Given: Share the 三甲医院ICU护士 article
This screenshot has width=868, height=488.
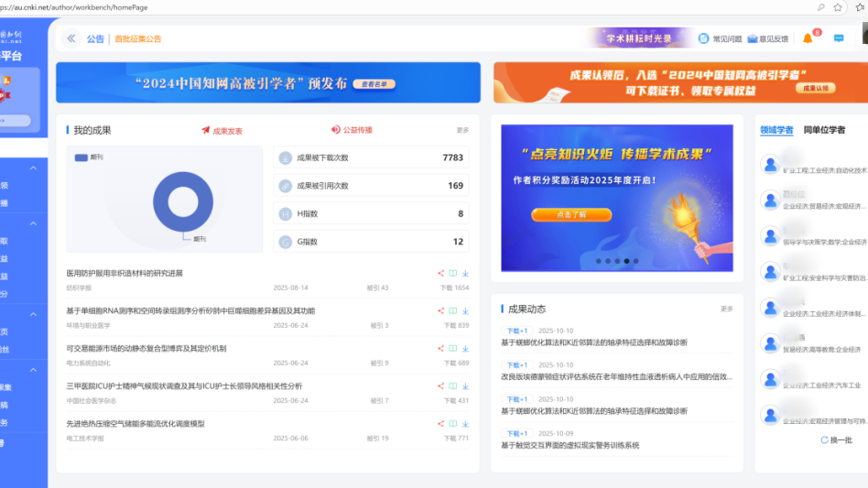Looking at the screenshot, I should (x=440, y=385).
